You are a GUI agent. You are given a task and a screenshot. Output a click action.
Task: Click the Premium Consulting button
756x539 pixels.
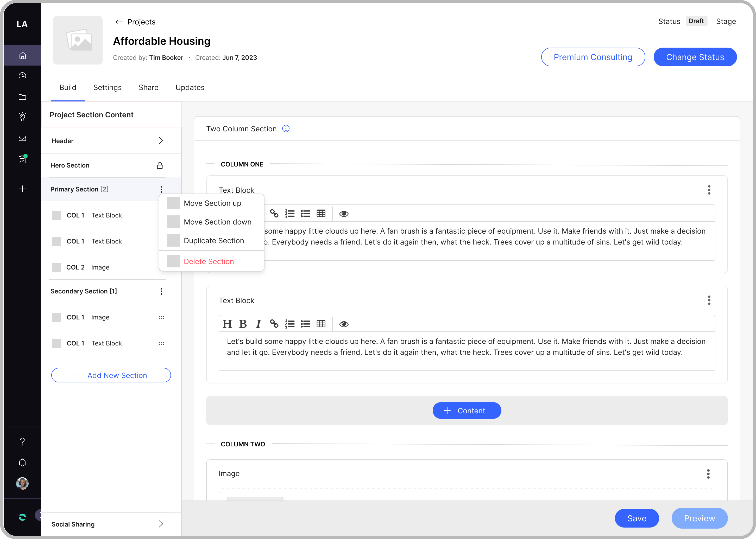click(x=593, y=57)
